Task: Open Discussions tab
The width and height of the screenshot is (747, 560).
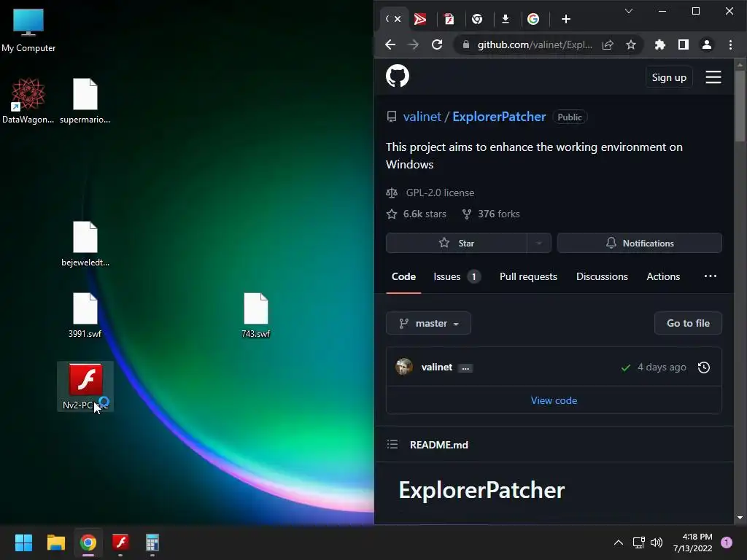Action: [602, 276]
